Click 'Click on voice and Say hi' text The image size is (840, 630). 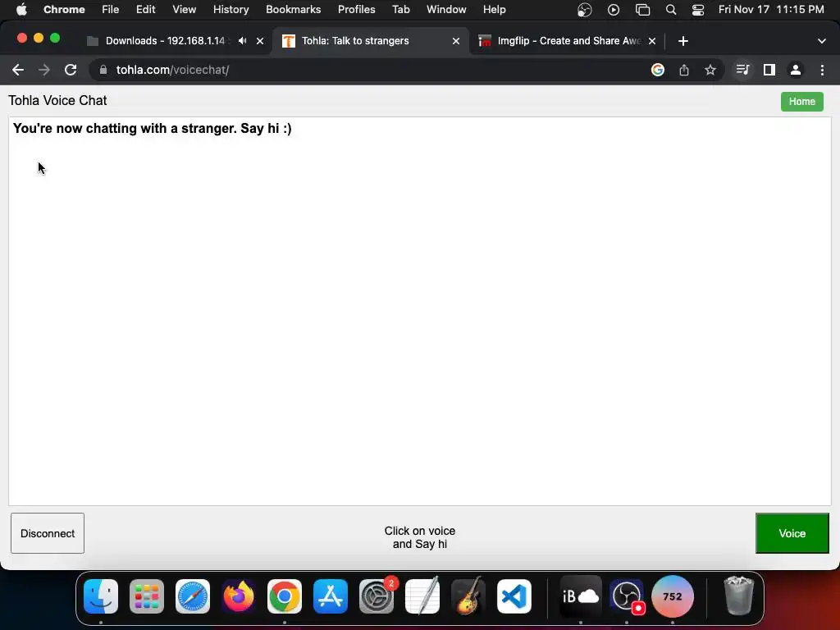[420, 537]
